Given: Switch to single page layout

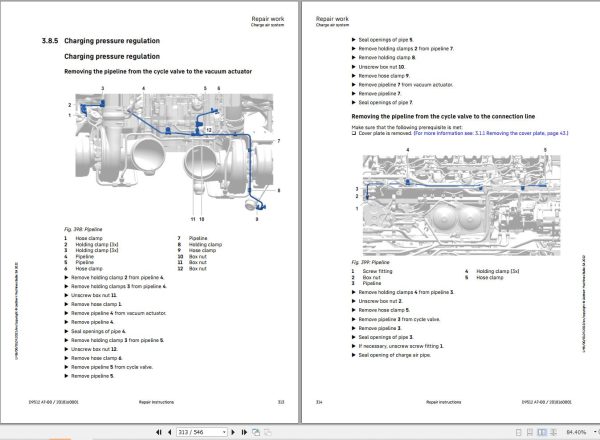Looking at the screenshot, I should [x=518, y=432].
